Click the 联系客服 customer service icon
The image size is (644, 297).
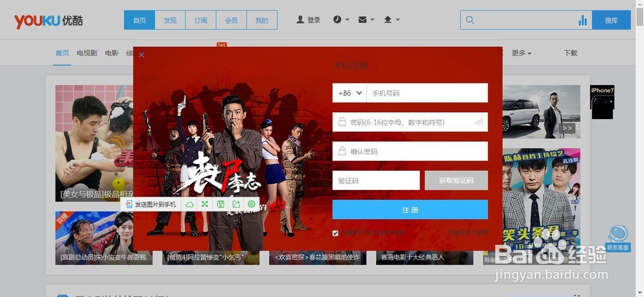tap(618, 238)
